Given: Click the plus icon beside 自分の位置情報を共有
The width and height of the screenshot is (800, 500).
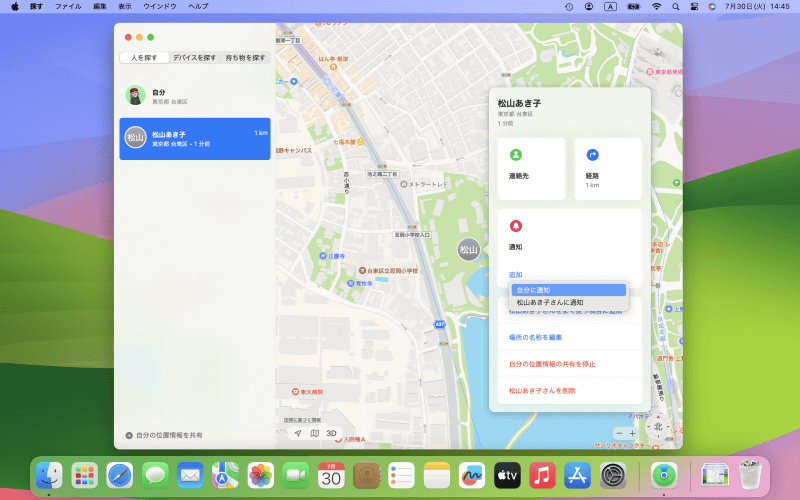Looking at the screenshot, I should pyautogui.click(x=129, y=435).
